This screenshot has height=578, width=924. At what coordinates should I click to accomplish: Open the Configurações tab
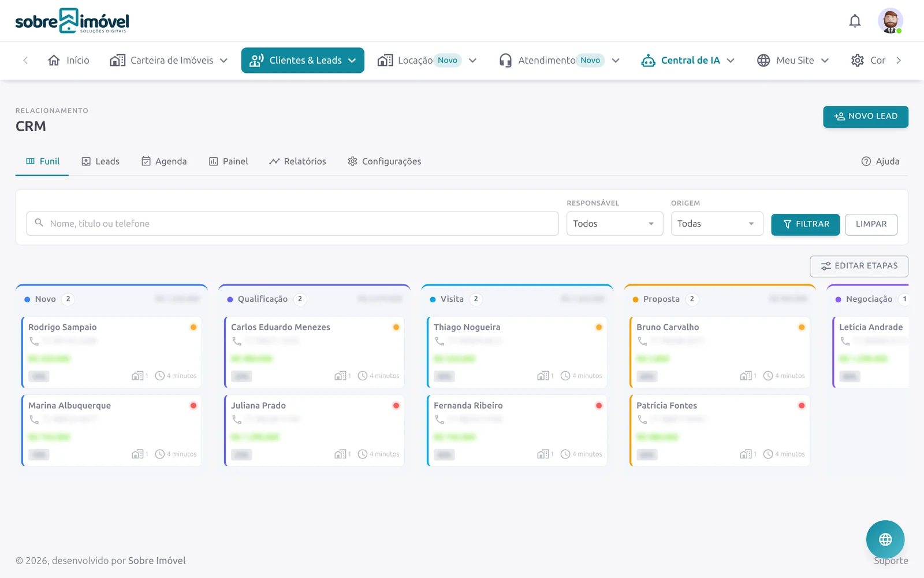(x=385, y=161)
